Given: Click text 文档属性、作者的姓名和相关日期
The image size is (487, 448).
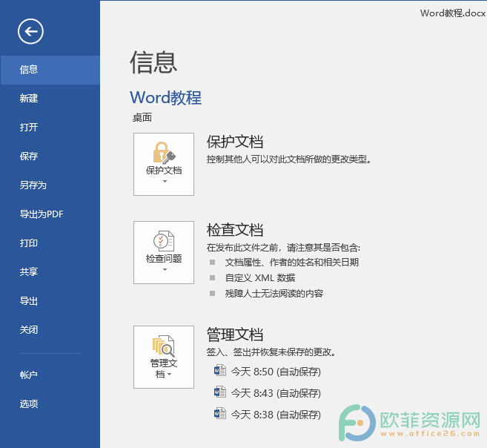Looking at the screenshot, I should (x=292, y=263).
